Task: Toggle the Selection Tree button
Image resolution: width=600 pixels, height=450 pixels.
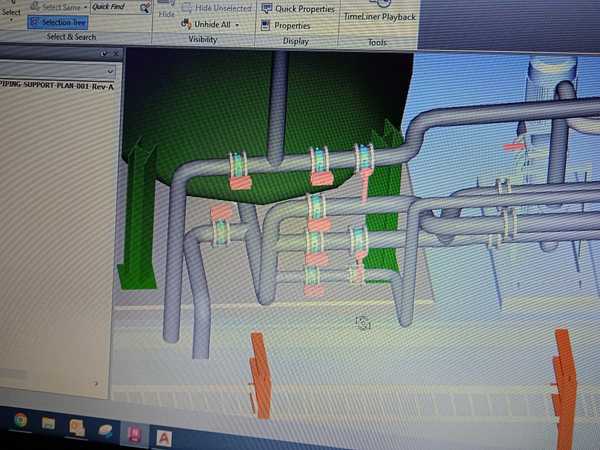Action: pos(58,22)
